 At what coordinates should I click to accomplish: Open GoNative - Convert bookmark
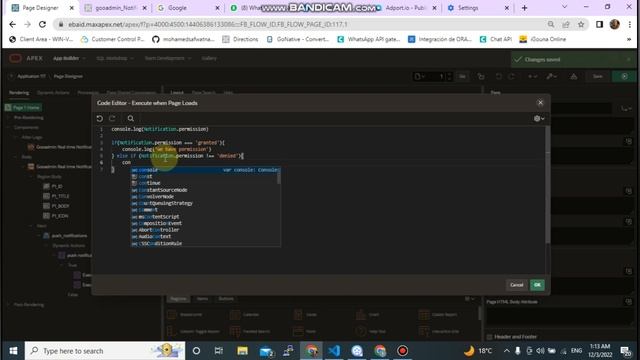coord(298,39)
